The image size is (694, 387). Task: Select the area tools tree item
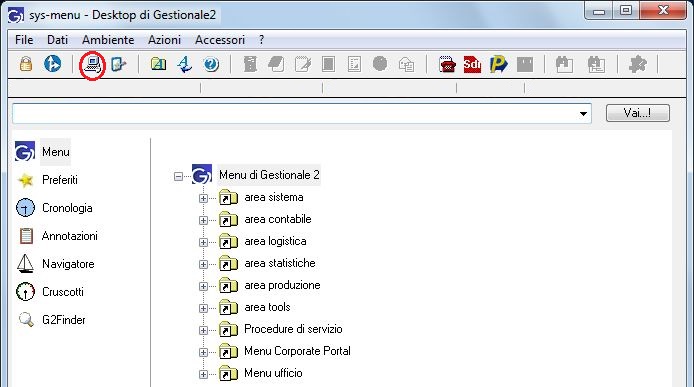click(x=267, y=307)
